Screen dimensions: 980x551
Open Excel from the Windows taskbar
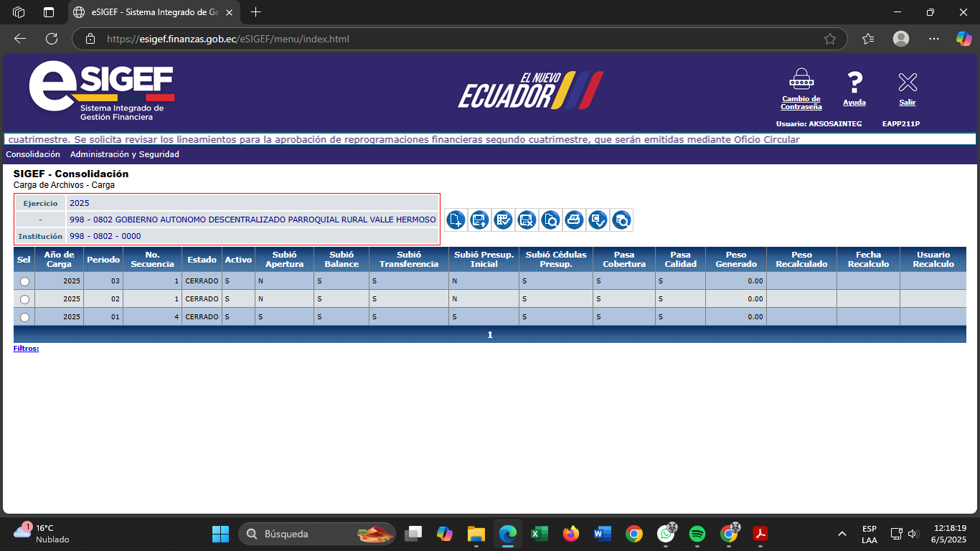(539, 534)
